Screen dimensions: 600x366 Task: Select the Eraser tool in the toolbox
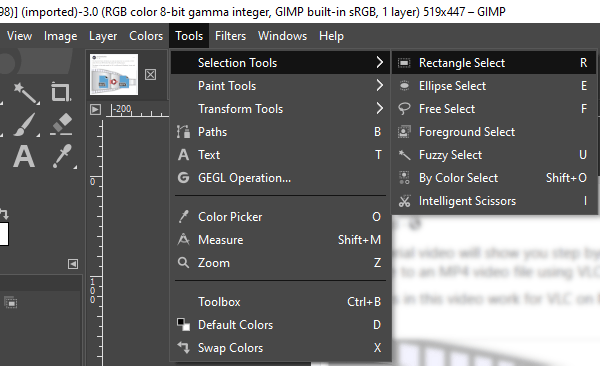point(61,124)
